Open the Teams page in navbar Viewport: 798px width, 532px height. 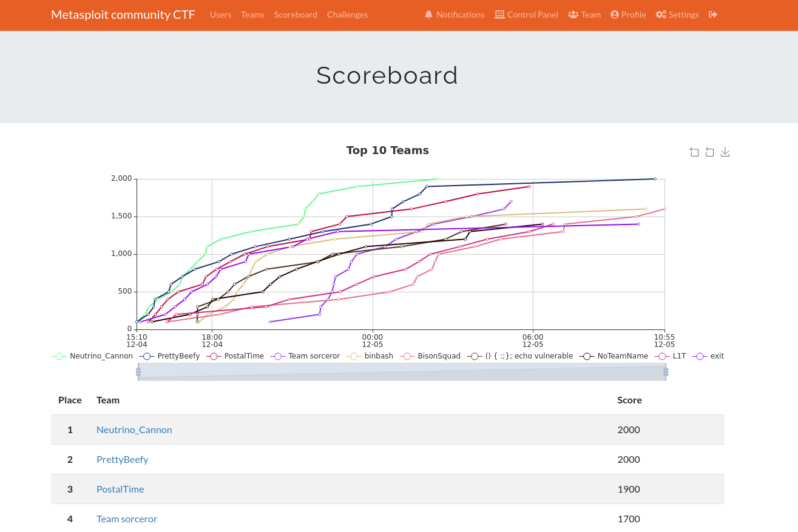point(252,15)
